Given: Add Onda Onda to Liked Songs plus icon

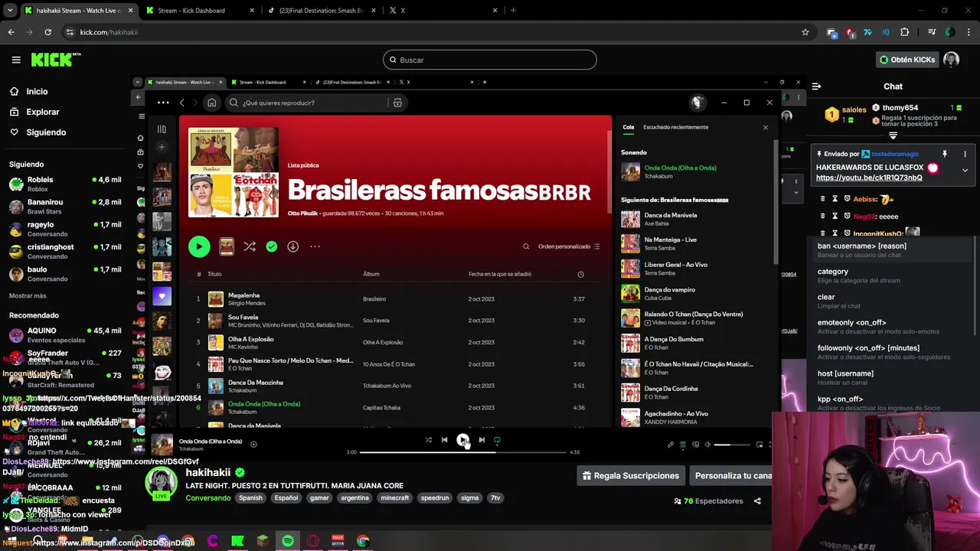Looking at the screenshot, I should pos(253,444).
